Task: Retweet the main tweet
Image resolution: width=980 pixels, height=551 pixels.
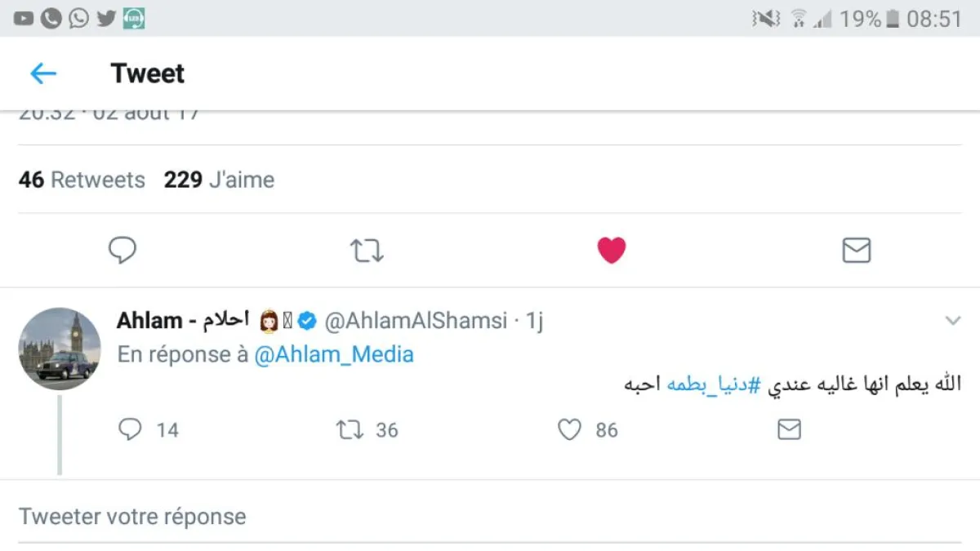Action: point(367,251)
